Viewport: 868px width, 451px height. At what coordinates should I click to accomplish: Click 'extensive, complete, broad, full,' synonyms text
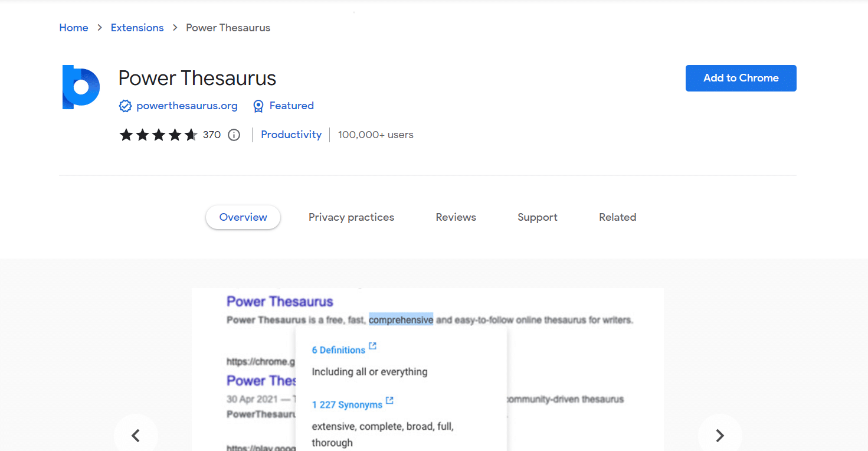pos(383,426)
